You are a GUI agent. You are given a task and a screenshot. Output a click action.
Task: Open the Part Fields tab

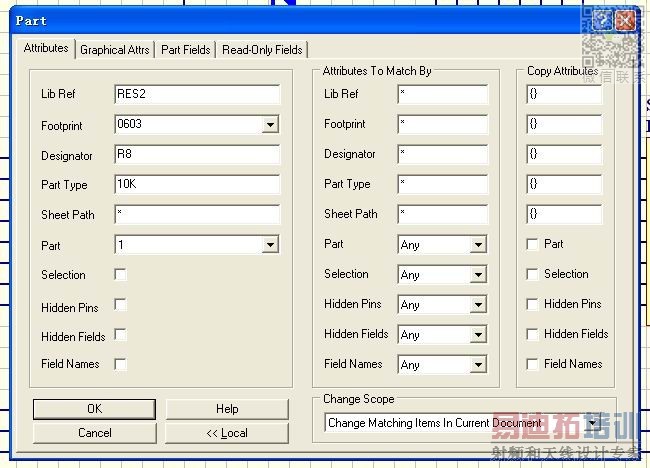click(x=185, y=50)
